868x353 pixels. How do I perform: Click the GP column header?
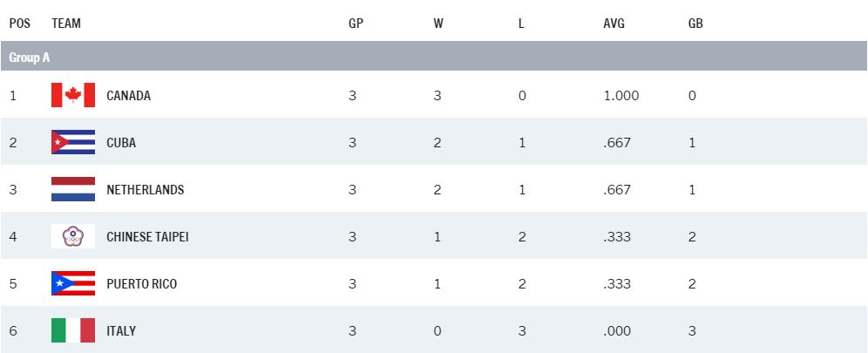[x=356, y=24]
